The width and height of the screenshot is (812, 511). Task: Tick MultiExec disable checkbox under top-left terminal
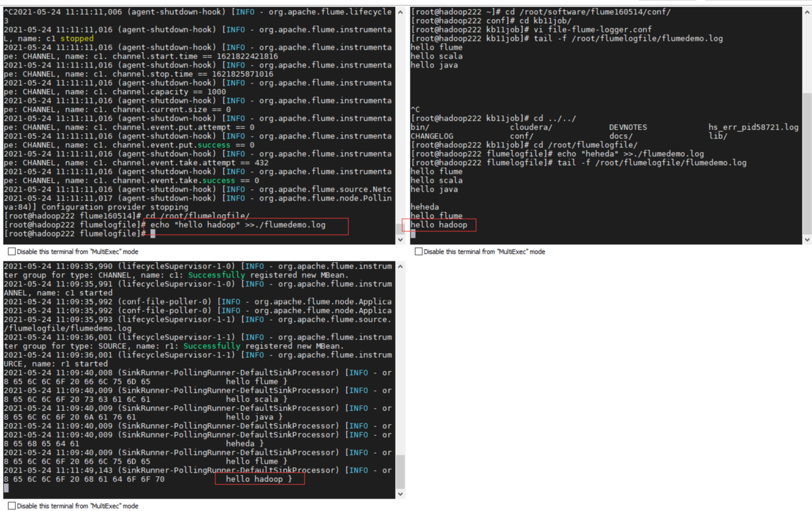(x=12, y=251)
